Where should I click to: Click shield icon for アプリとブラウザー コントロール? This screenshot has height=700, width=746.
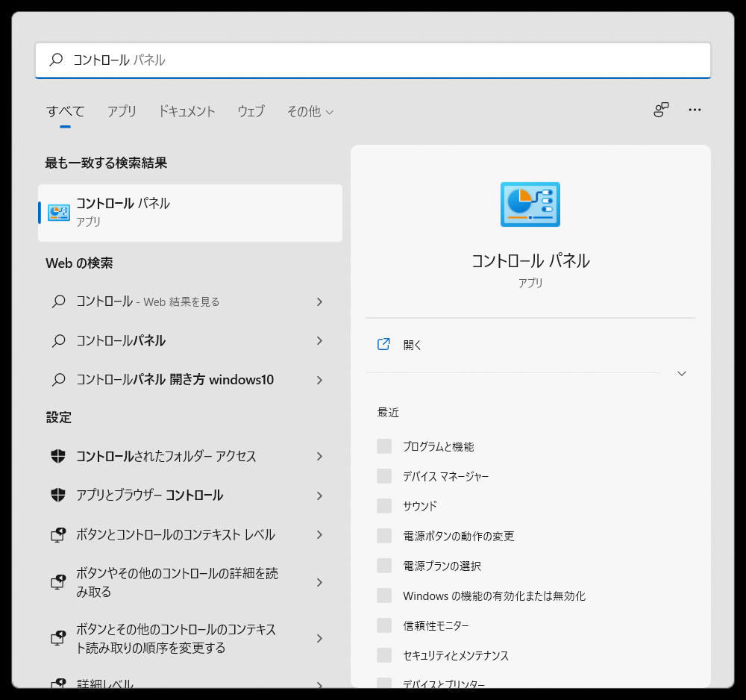58,495
